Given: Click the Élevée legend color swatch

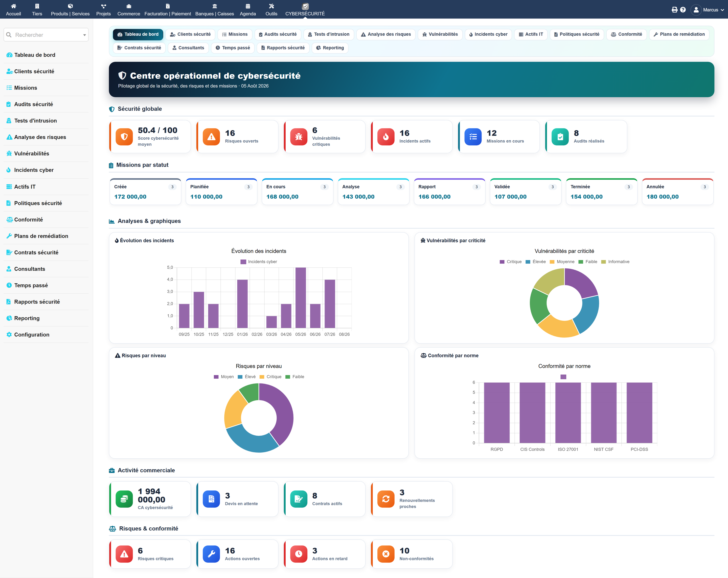Looking at the screenshot, I should pos(528,262).
